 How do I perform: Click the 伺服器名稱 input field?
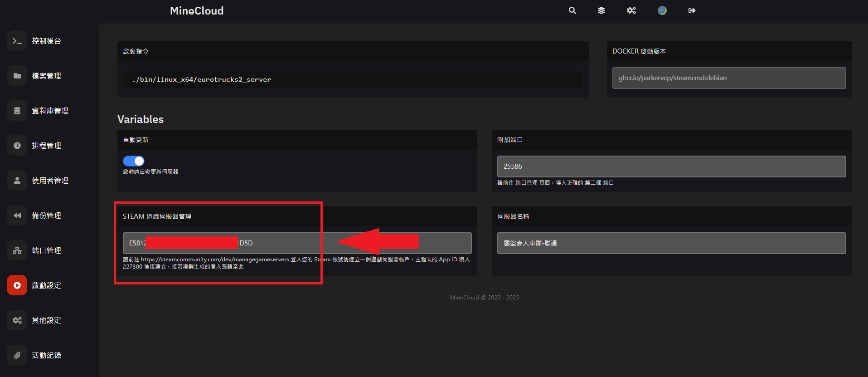[671, 243]
